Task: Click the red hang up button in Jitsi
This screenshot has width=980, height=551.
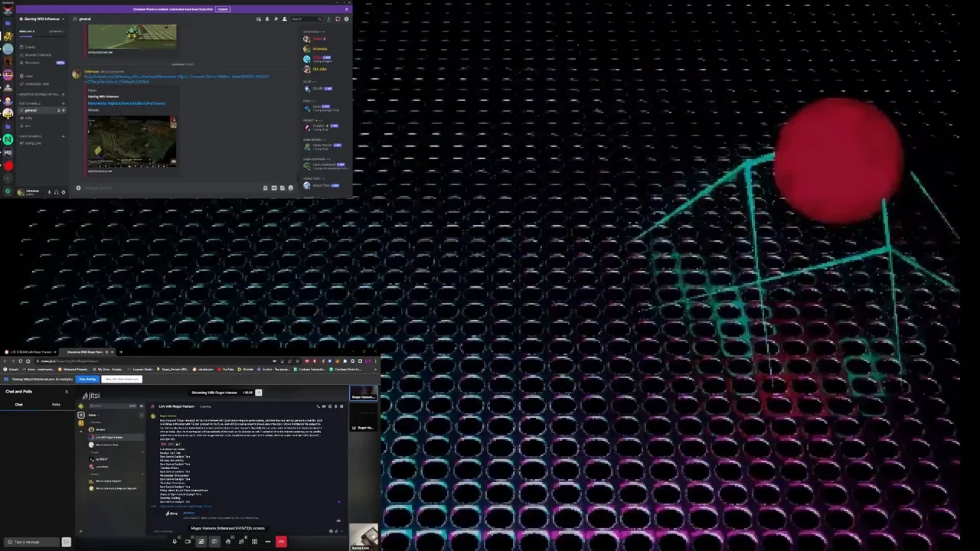Action: click(x=281, y=542)
